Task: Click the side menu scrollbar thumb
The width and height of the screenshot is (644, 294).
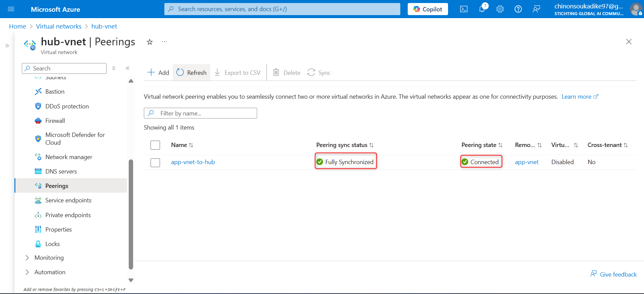Action: click(131, 214)
